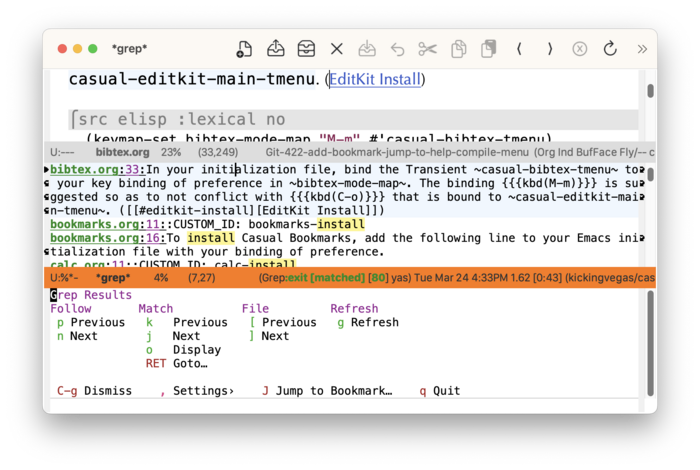
Task: Click q Quit in transient menu
Action: pos(440,391)
